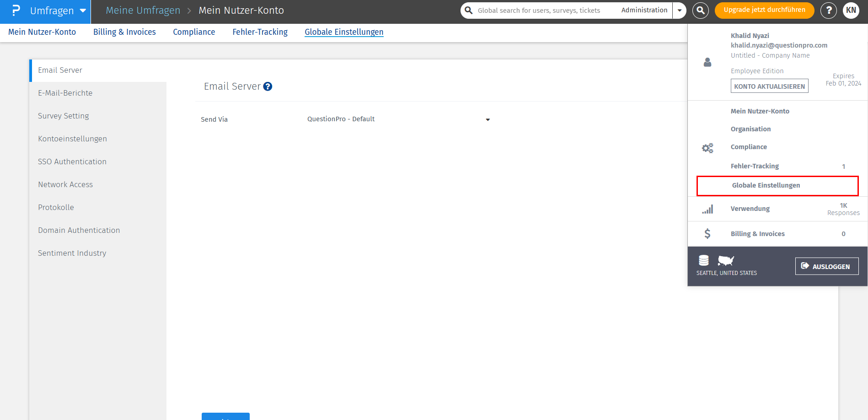The height and width of the screenshot is (420, 868).
Task: Click the database server icon
Action: (704, 260)
